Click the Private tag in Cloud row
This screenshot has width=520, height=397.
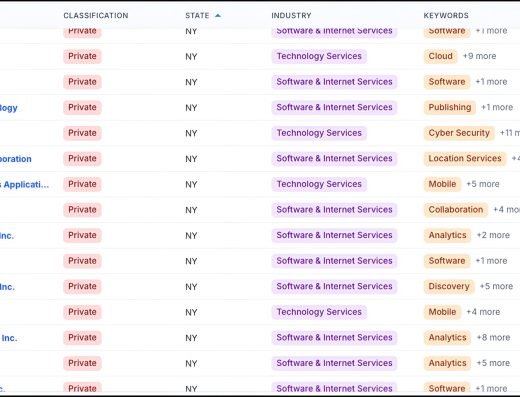(82, 56)
